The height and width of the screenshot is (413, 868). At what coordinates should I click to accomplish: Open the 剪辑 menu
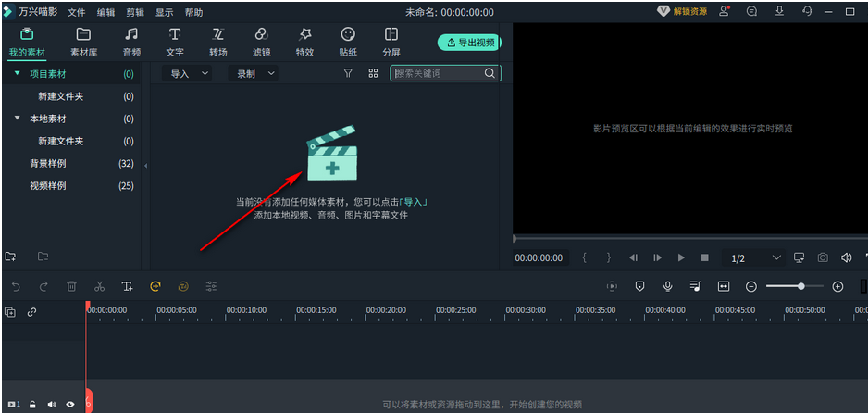[x=135, y=12]
